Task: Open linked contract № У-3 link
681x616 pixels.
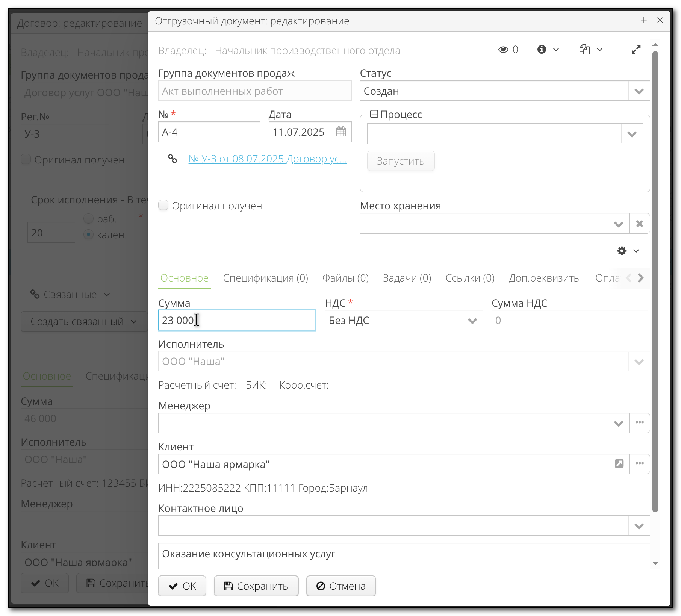Action: [x=267, y=159]
